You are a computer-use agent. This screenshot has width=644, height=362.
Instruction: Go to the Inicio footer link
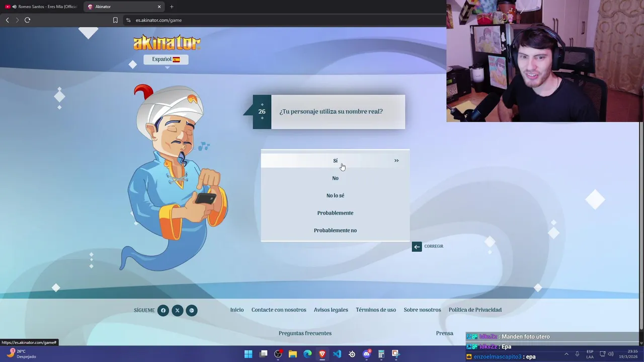pos(237,310)
